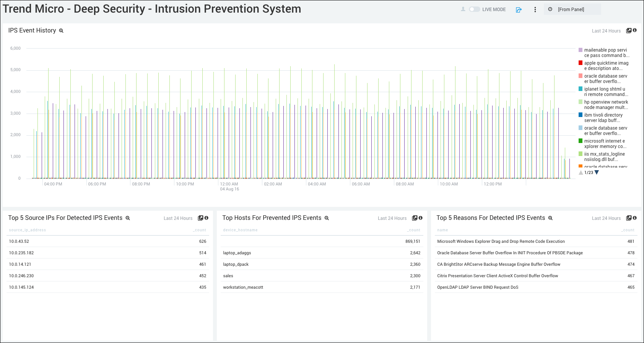The height and width of the screenshot is (343, 644).
Task: Select the 10.0.43.52 source IP row
Action: [19, 241]
